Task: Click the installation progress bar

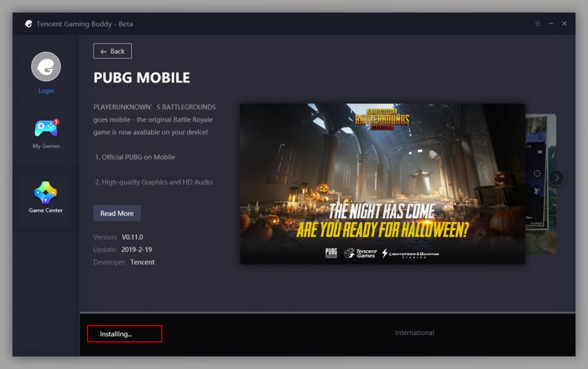Action: (328, 313)
